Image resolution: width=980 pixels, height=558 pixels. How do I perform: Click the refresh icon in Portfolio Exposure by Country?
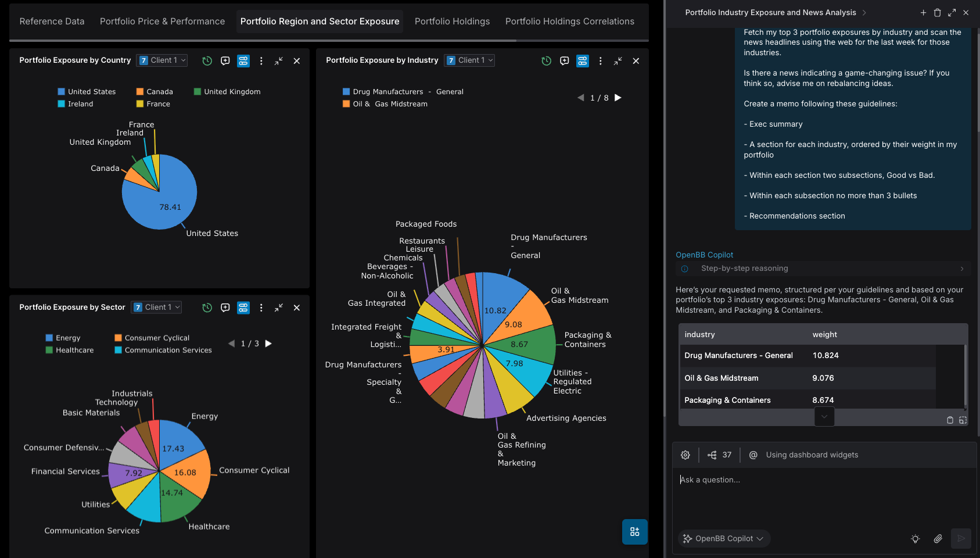point(207,61)
